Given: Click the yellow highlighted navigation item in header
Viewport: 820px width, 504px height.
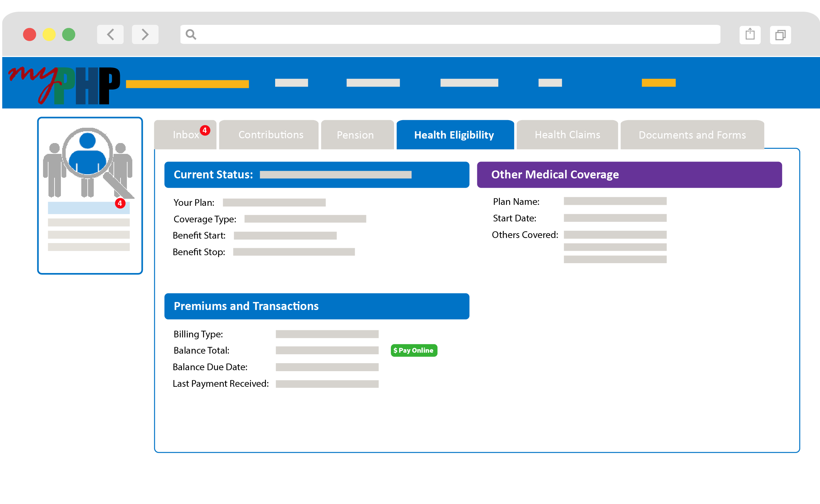Looking at the screenshot, I should pos(658,83).
